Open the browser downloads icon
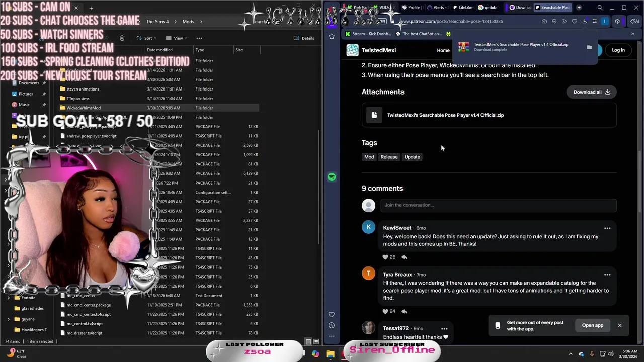This screenshot has height=362, width=644. (585, 21)
